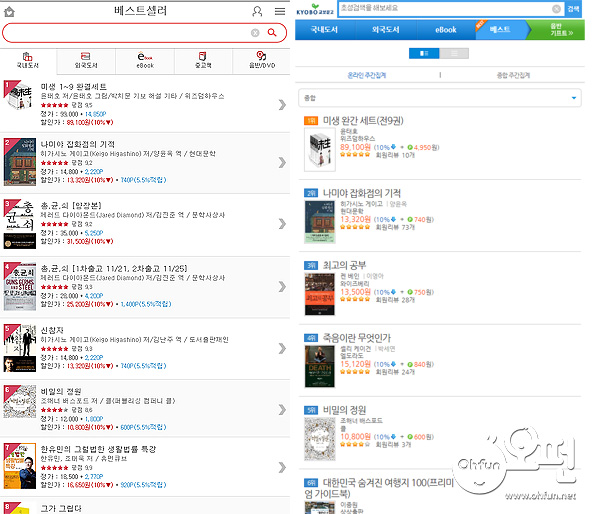Tap the KYOBO logo

coord(315,10)
